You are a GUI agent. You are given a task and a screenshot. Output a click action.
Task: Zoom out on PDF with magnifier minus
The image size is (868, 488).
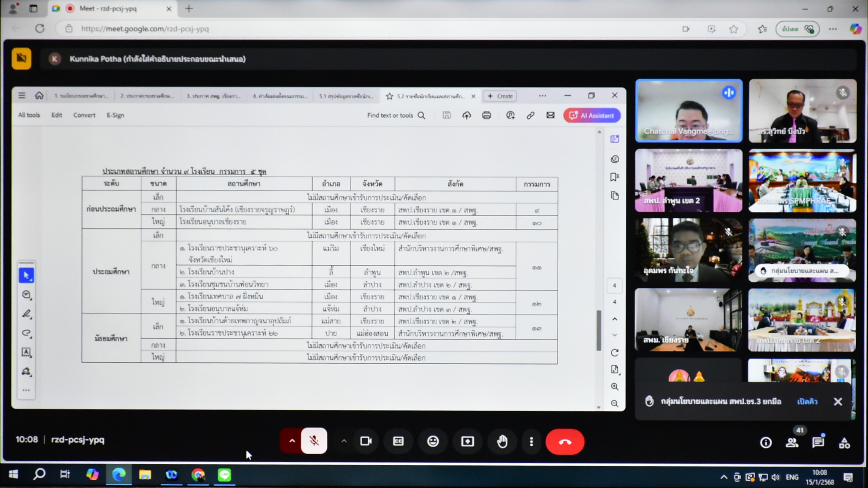pyautogui.click(x=615, y=404)
